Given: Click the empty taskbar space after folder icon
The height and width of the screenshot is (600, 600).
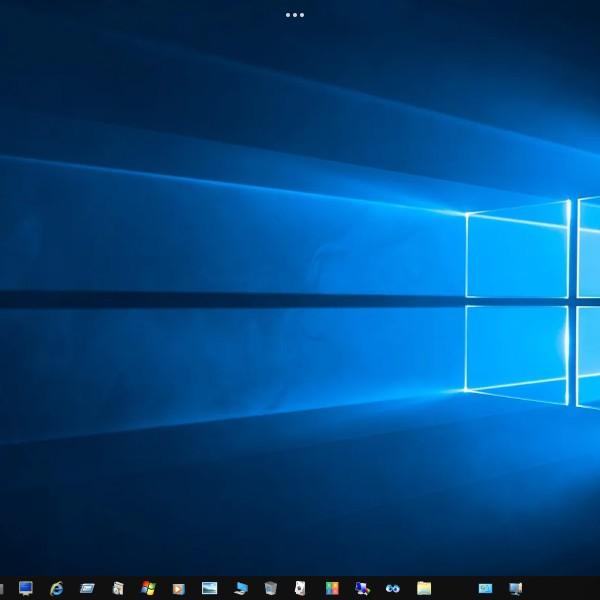Looking at the screenshot, I should 454,588.
